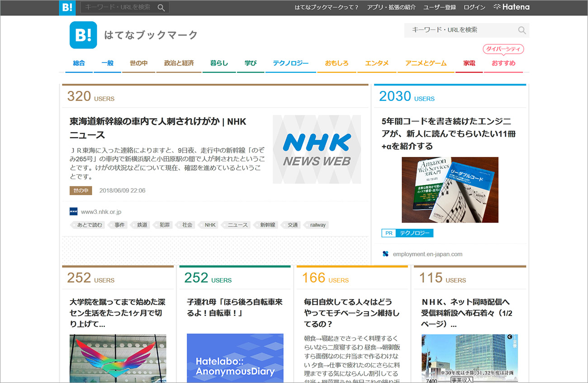Open the 320 USERS bookmark count
This screenshot has height=383, width=588.
[90, 96]
